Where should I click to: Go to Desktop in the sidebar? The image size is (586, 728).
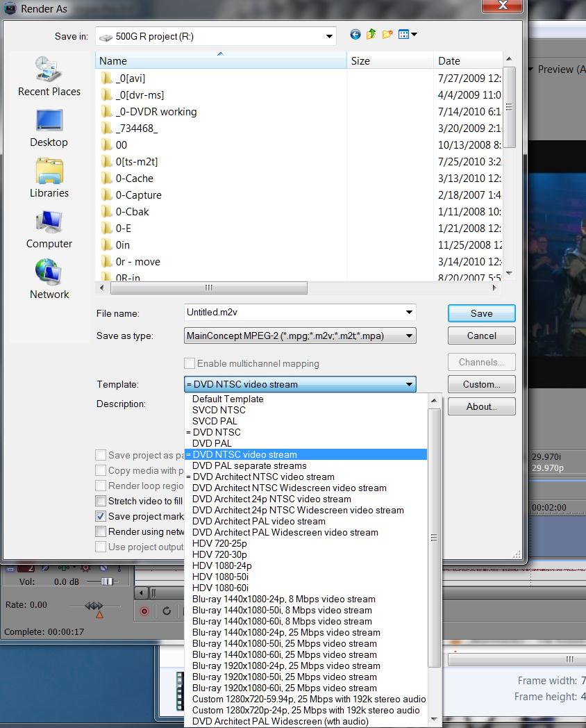point(49,129)
